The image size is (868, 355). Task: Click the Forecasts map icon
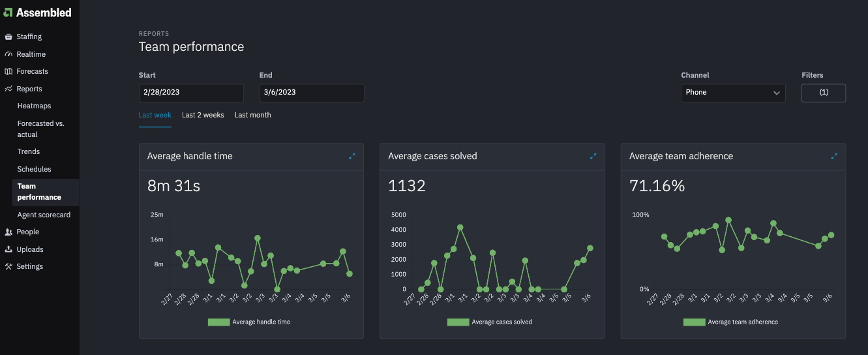coord(8,71)
